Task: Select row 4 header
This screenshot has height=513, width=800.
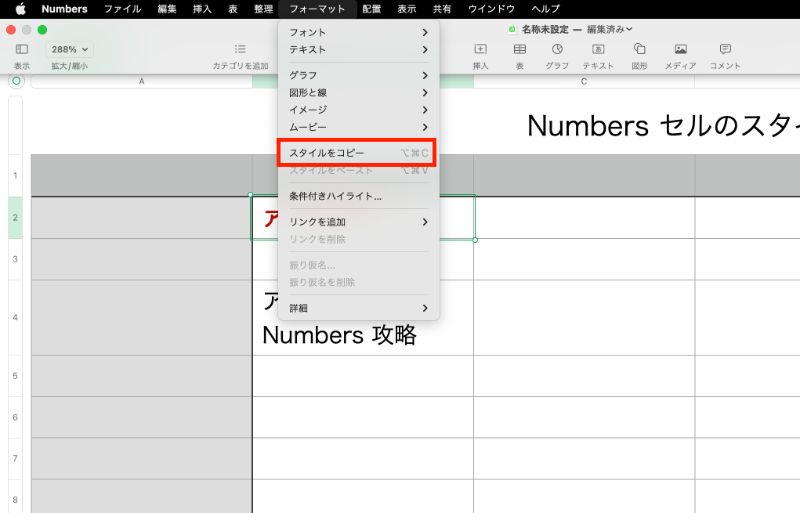Action: pos(15,317)
